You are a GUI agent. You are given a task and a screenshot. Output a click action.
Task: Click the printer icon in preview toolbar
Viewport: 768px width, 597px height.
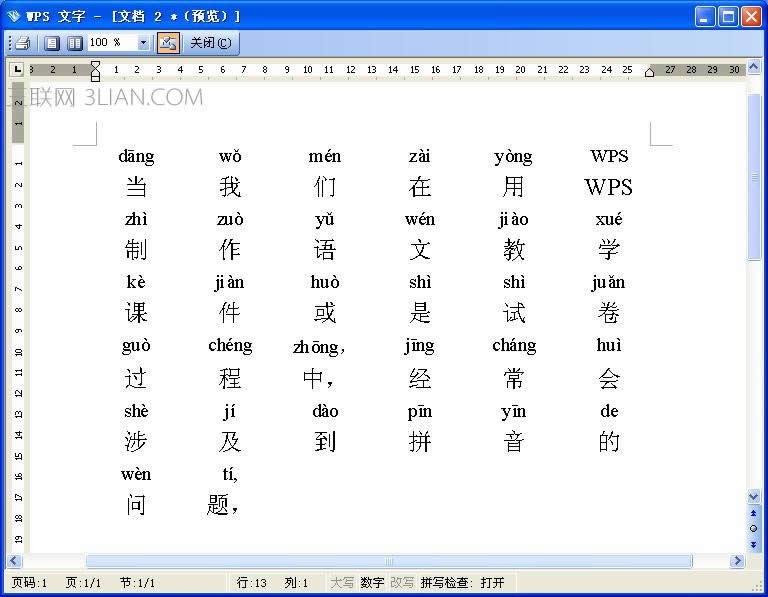pyautogui.click(x=23, y=43)
